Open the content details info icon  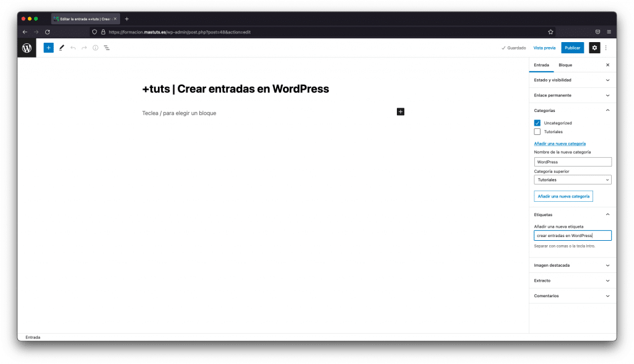pyautogui.click(x=95, y=48)
